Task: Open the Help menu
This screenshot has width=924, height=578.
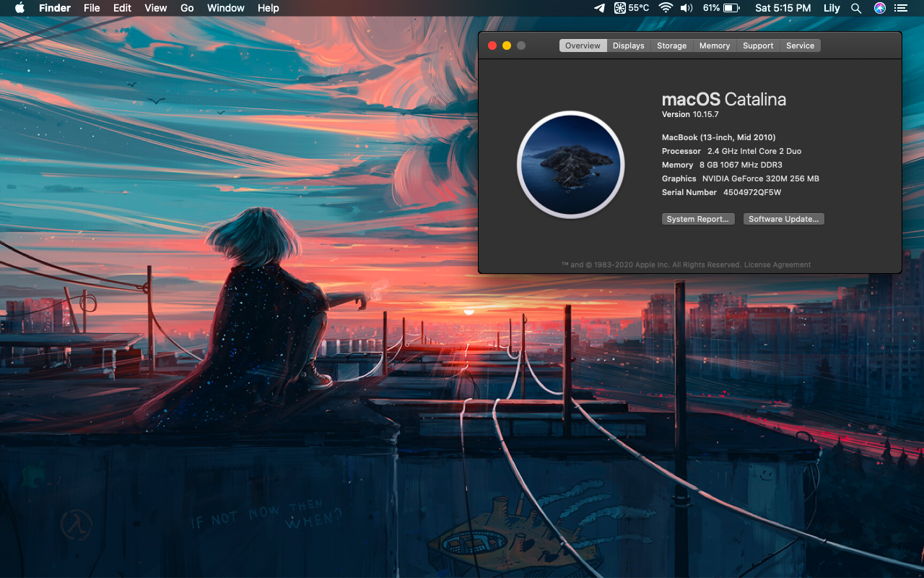Action: pos(268,8)
